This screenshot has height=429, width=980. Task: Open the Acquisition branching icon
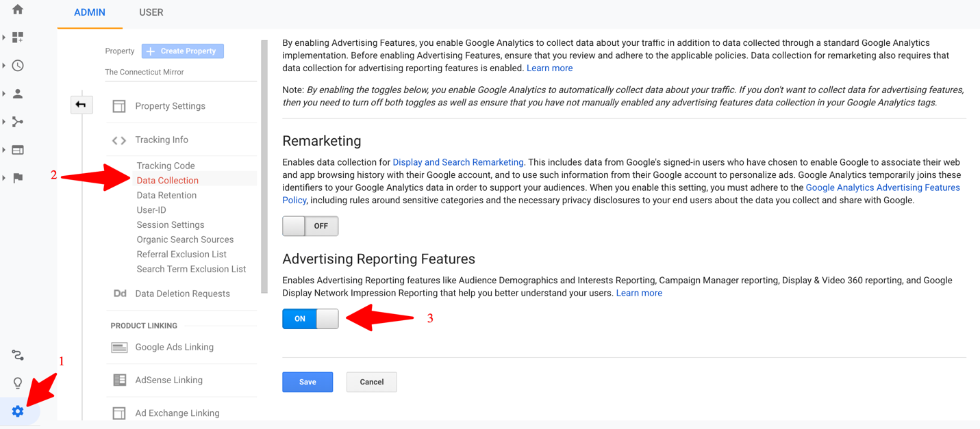(18, 122)
